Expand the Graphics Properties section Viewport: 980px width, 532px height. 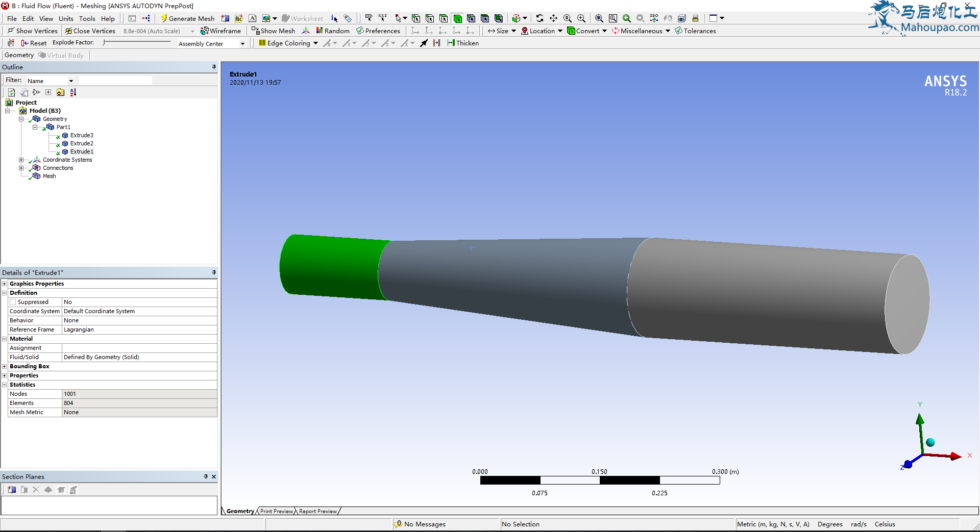tap(5, 284)
